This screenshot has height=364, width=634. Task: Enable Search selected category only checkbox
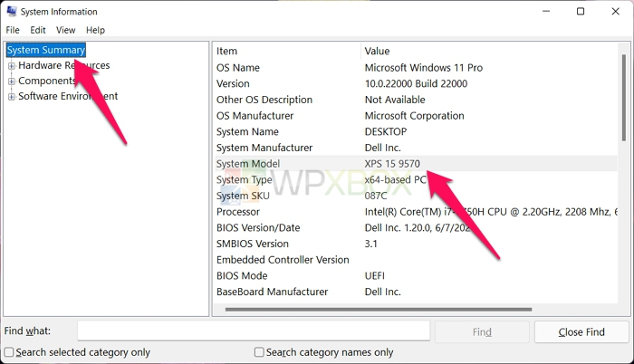9,352
